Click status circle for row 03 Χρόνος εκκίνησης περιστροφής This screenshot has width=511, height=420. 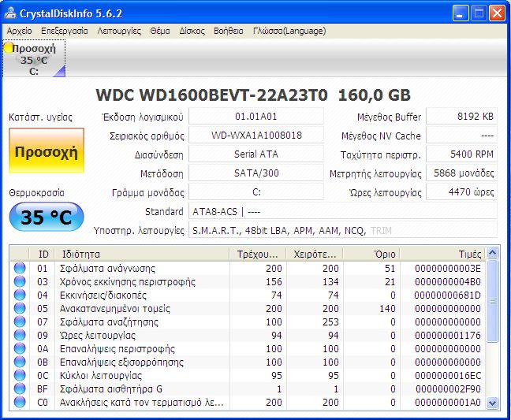click(x=20, y=281)
